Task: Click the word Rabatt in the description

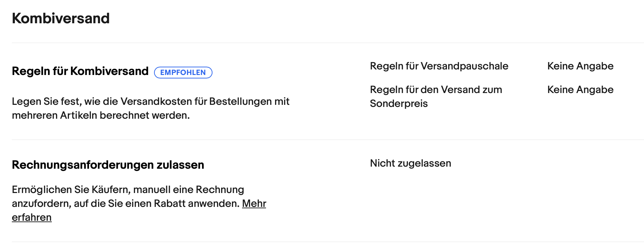Action: (170, 203)
